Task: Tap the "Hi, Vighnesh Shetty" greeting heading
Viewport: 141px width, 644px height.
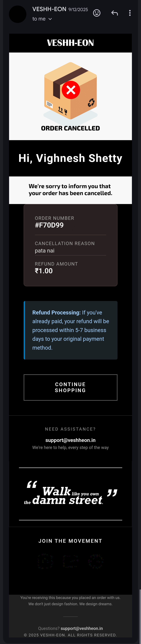Action: pyautogui.click(x=70, y=158)
